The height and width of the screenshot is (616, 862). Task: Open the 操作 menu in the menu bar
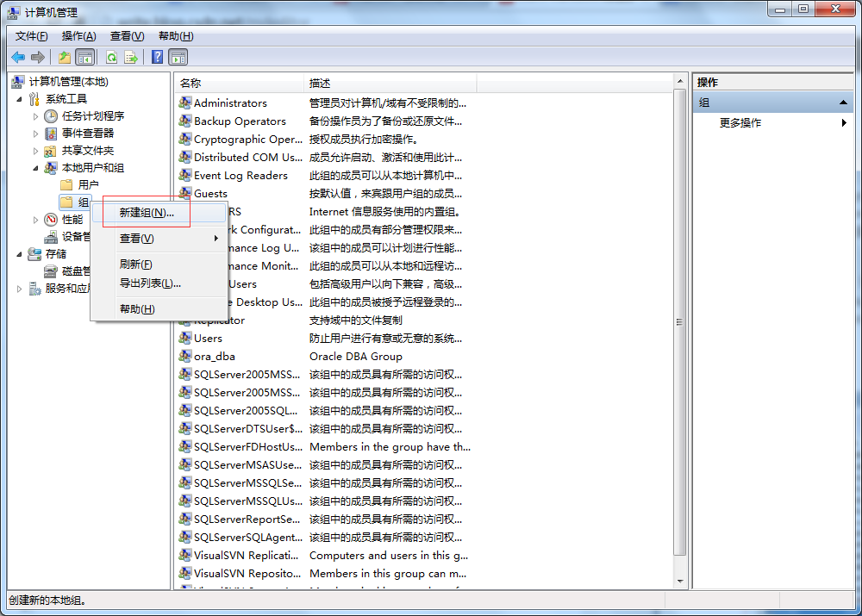pyautogui.click(x=79, y=36)
